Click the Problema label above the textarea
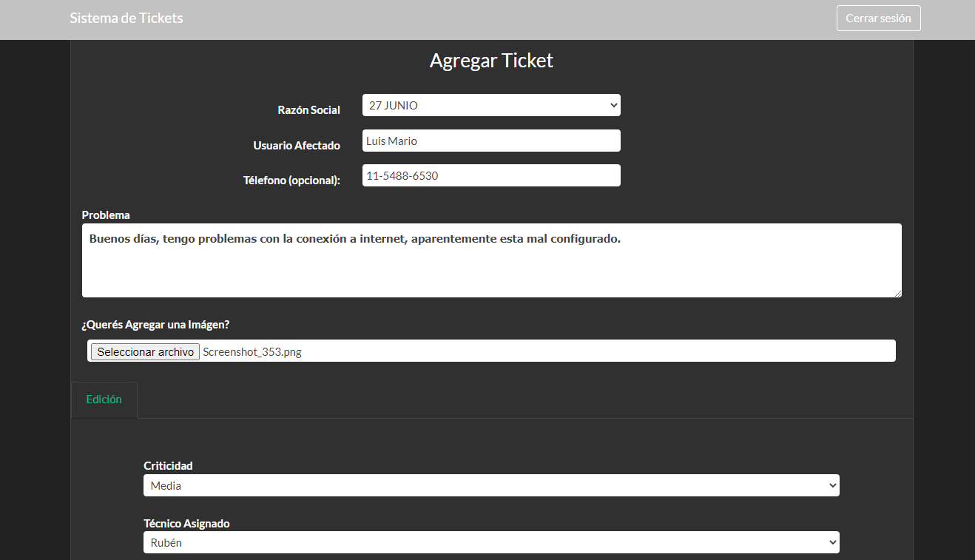Viewport: 975px width, 560px height. (106, 215)
